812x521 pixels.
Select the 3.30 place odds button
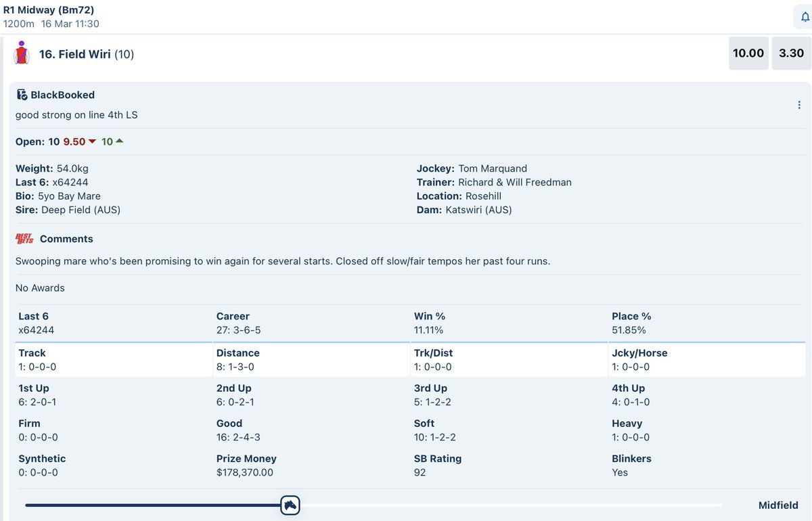[x=792, y=53]
